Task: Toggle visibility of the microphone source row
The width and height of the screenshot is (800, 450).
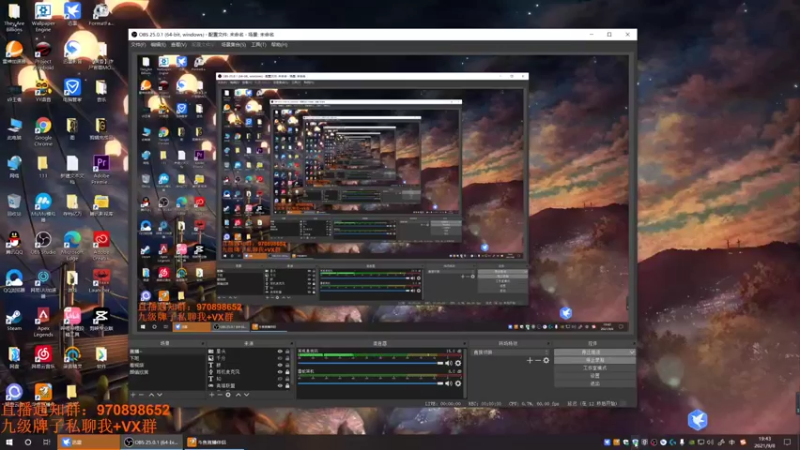Action: click(x=280, y=372)
